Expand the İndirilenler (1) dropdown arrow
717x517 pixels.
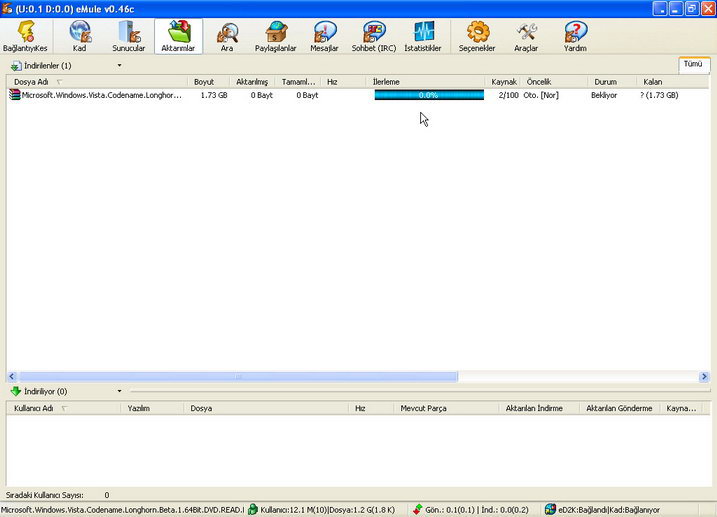pyautogui.click(x=119, y=65)
